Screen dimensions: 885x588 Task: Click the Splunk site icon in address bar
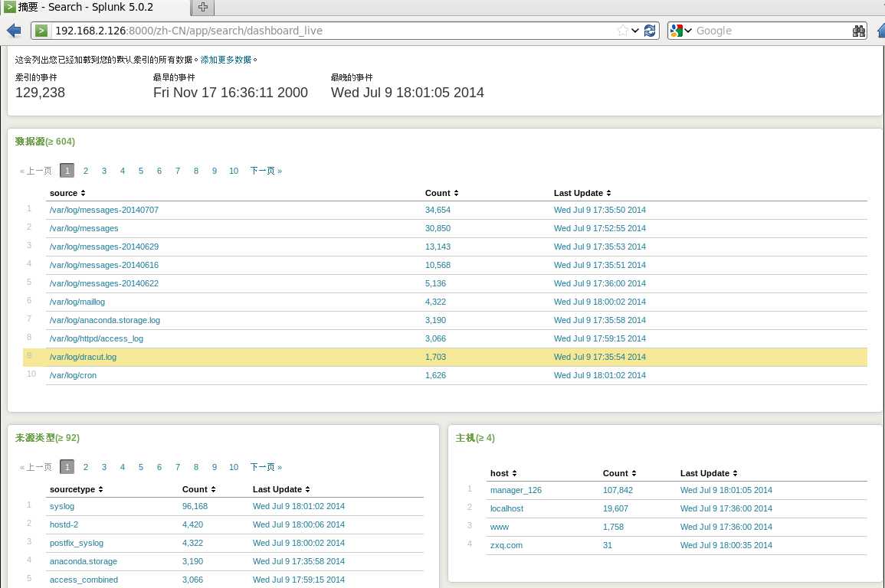pos(41,31)
